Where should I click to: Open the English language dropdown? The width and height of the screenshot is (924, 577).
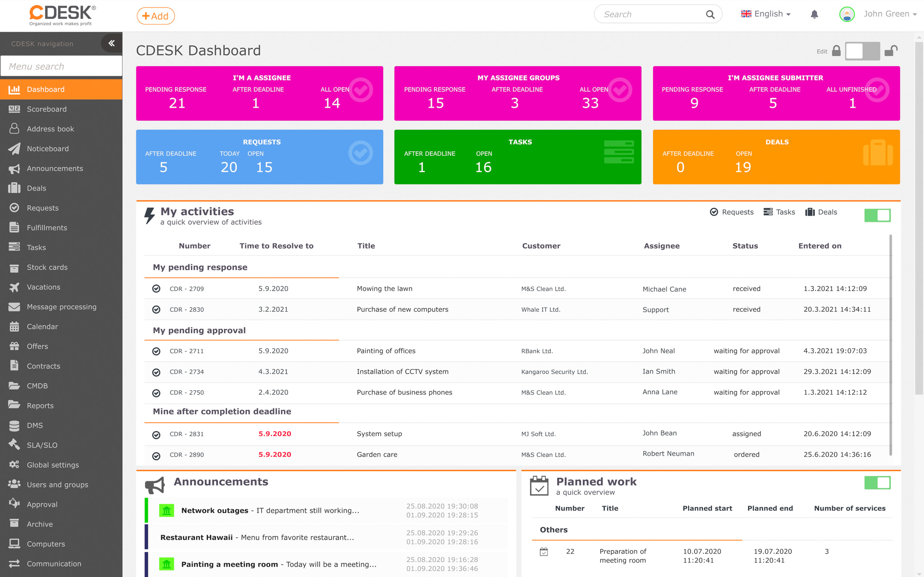click(766, 14)
